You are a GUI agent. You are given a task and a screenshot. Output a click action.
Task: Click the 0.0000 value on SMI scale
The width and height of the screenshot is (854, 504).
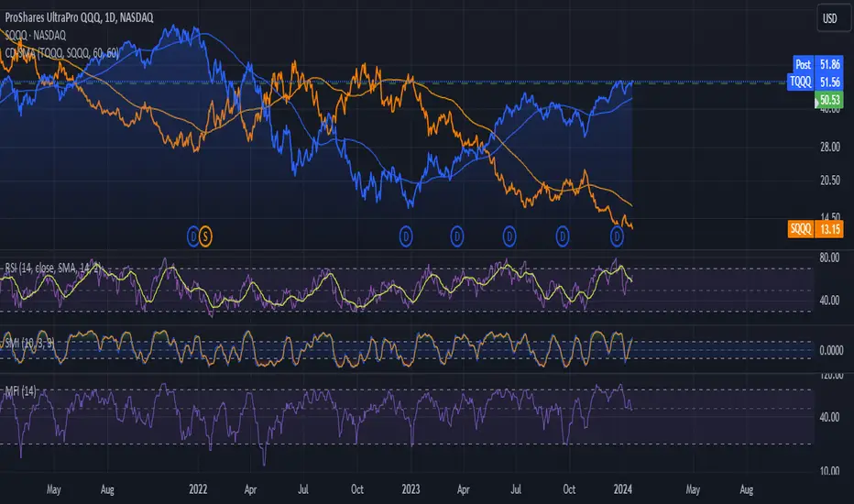[x=831, y=350]
